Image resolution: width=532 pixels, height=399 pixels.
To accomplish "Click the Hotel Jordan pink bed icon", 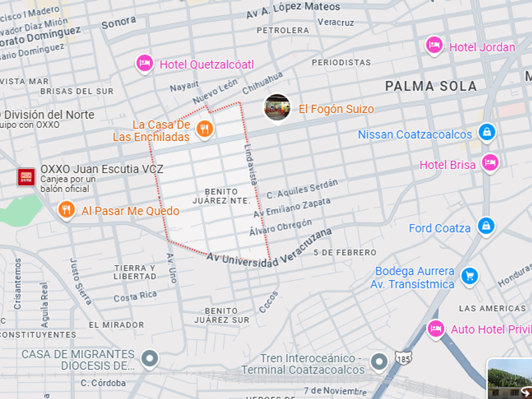I will coord(434,45).
